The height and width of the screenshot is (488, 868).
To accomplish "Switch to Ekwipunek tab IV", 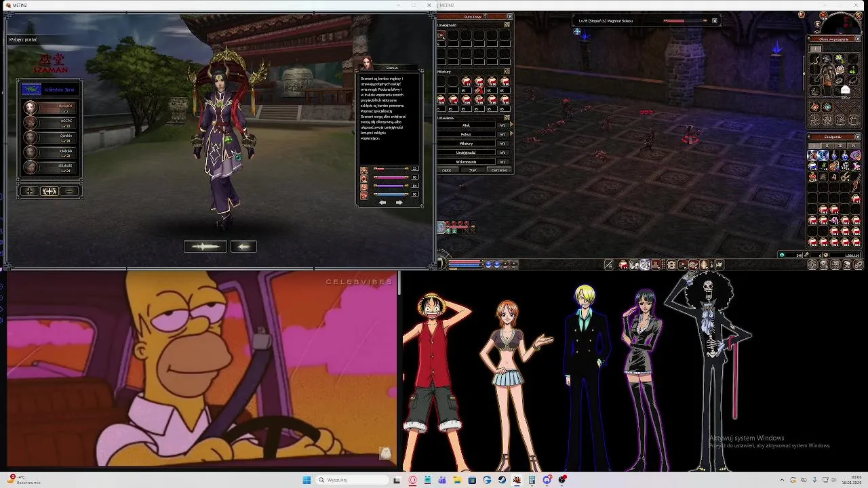I will click(x=854, y=145).
